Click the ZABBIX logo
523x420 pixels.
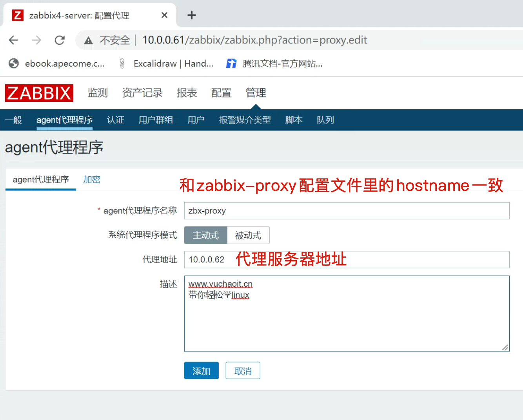(39, 93)
